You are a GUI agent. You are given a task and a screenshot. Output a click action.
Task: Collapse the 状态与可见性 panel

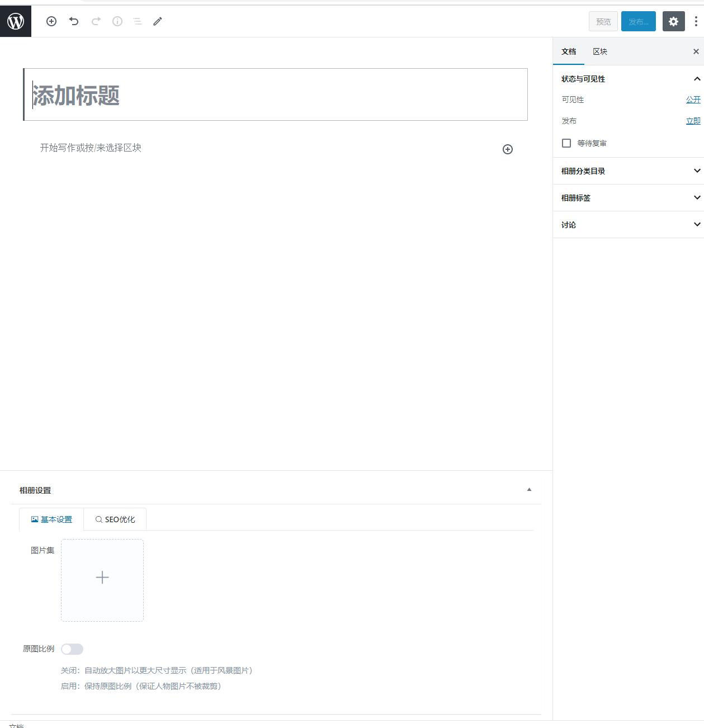click(x=629, y=79)
